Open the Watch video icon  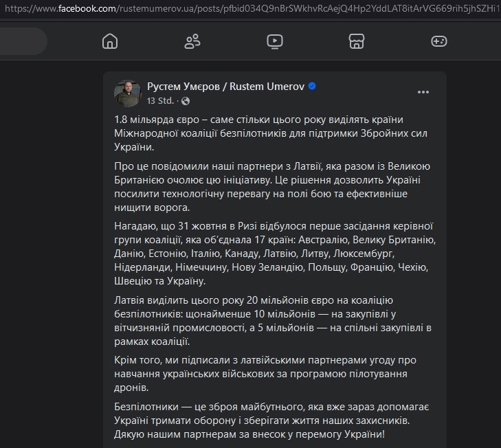274,42
